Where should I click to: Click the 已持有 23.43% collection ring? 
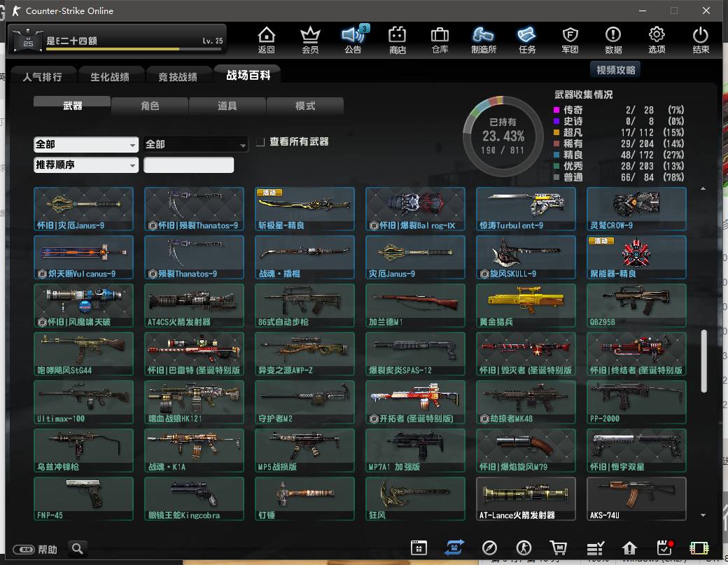[x=503, y=136]
